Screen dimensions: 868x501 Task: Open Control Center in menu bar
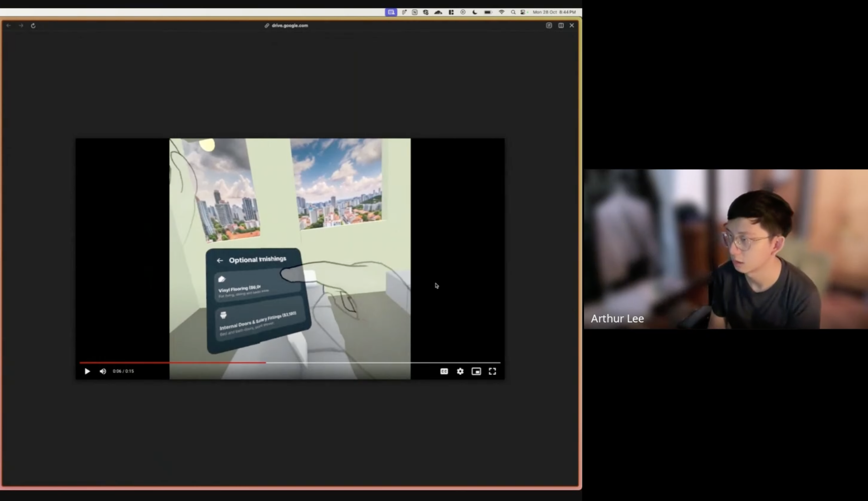[x=523, y=12]
